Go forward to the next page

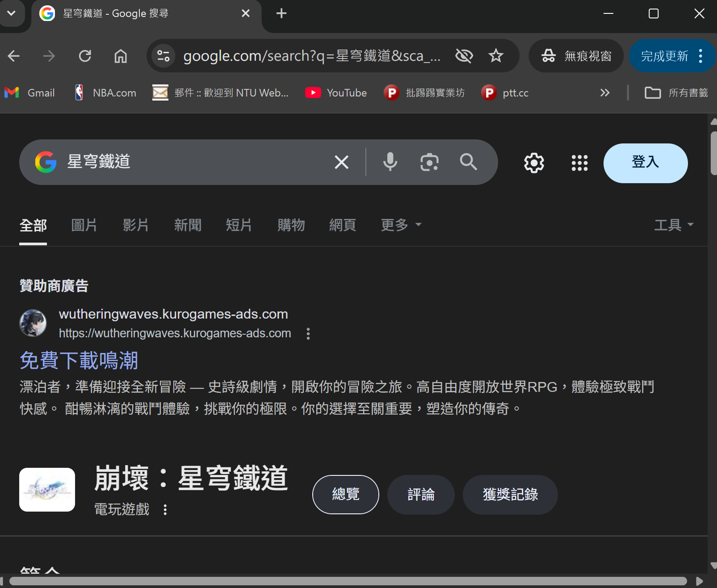pos(49,56)
